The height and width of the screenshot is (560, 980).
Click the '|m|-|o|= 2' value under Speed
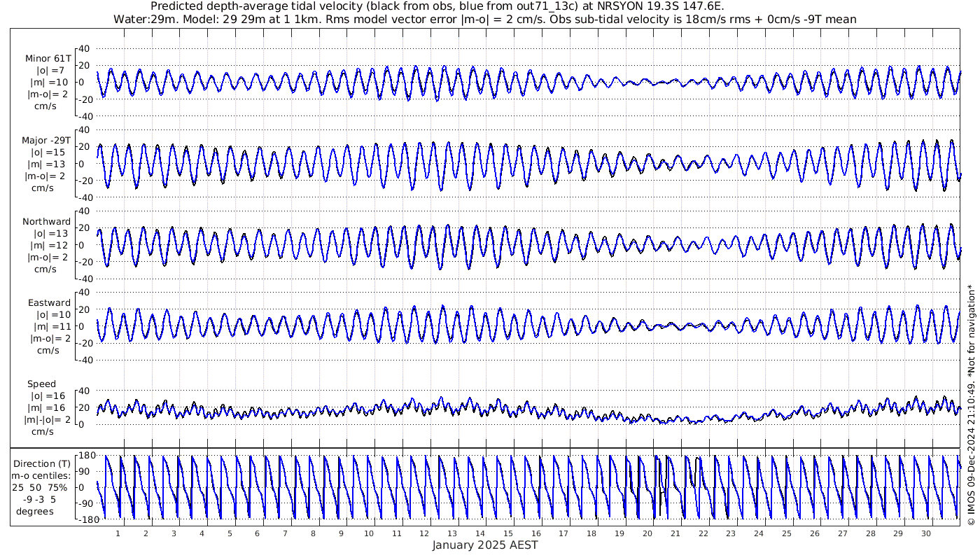point(48,419)
